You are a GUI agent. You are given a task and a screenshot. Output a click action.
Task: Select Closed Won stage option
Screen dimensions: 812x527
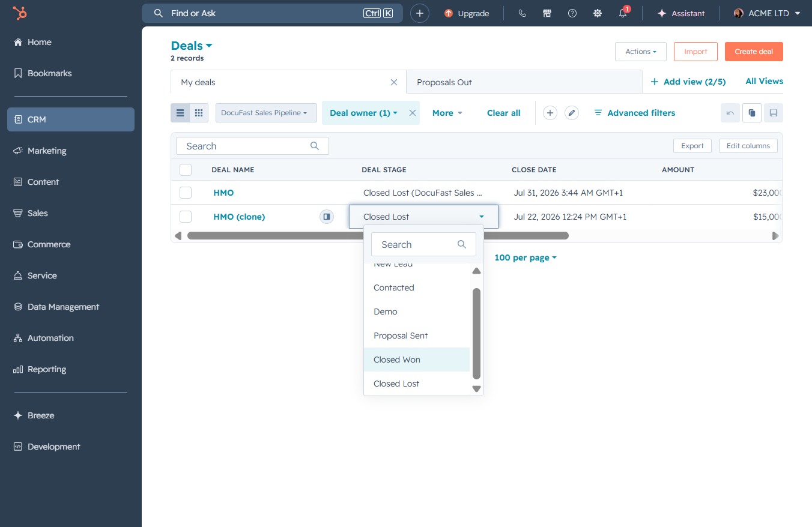pos(417,360)
